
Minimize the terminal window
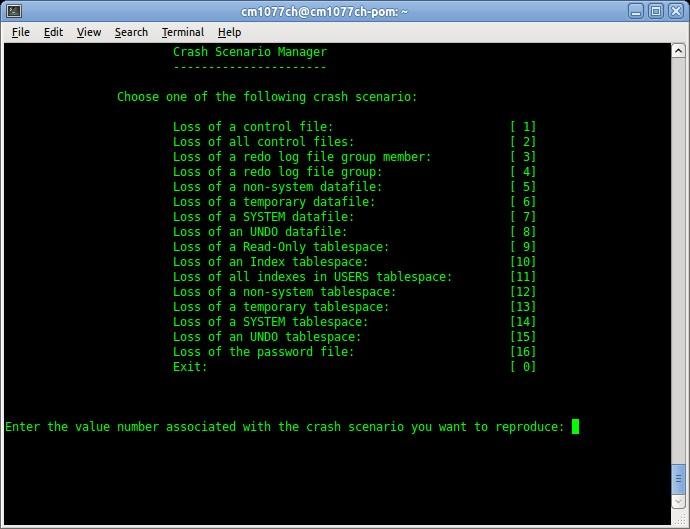636,11
